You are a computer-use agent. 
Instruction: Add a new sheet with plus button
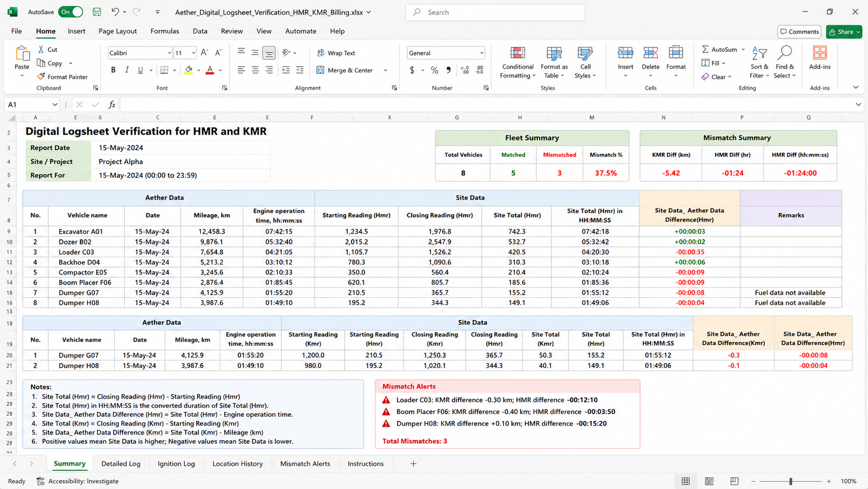[x=413, y=464]
